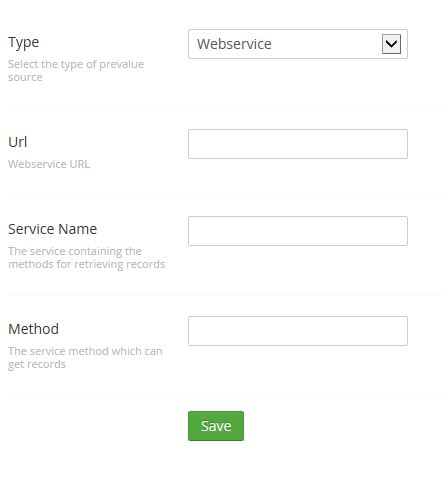Click the Method description text
This screenshot has height=482, width=443.
point(85,358)
